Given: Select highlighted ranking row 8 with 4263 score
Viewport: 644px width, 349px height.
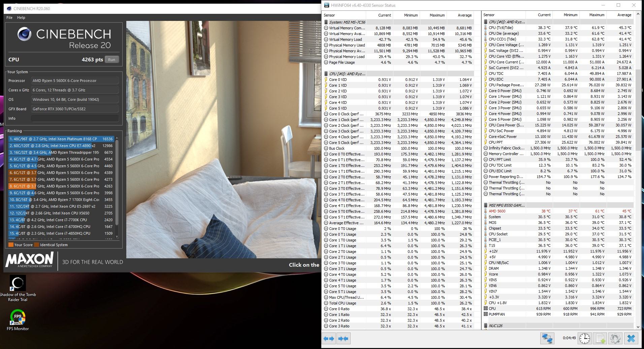Looking at the screenshot, I should 61,186.
